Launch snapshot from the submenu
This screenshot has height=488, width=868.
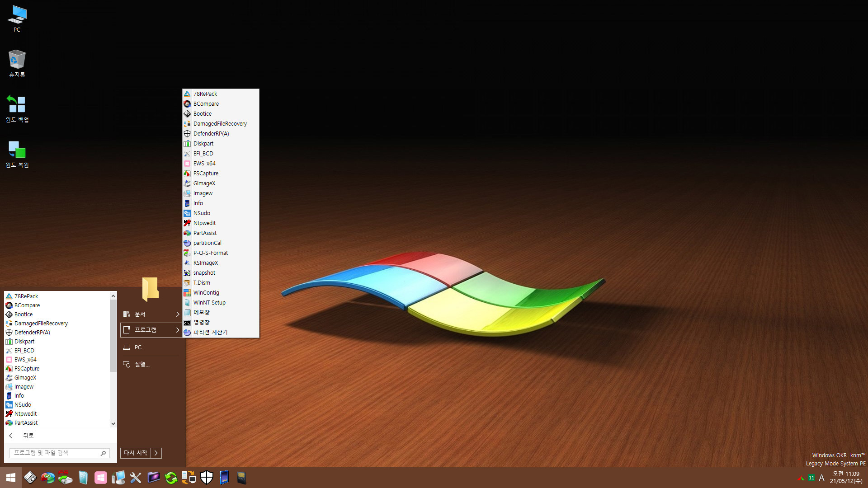point(221,273)
